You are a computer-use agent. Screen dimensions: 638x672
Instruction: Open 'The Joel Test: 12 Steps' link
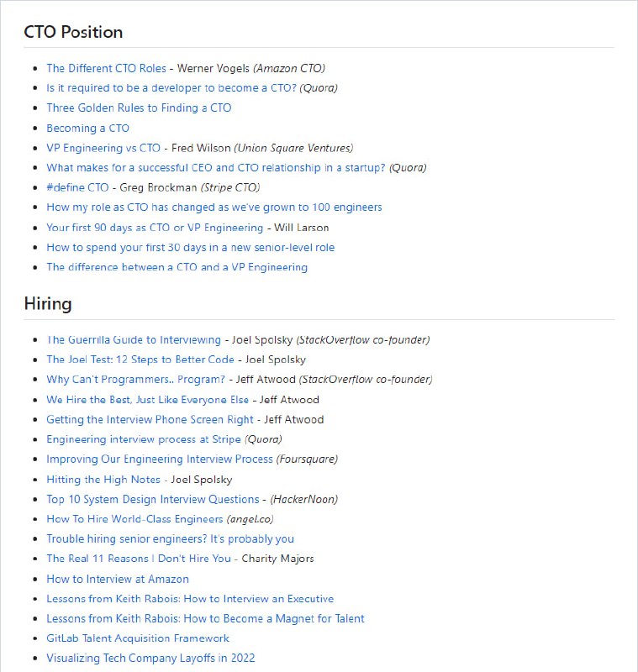[x=140, y=360]
